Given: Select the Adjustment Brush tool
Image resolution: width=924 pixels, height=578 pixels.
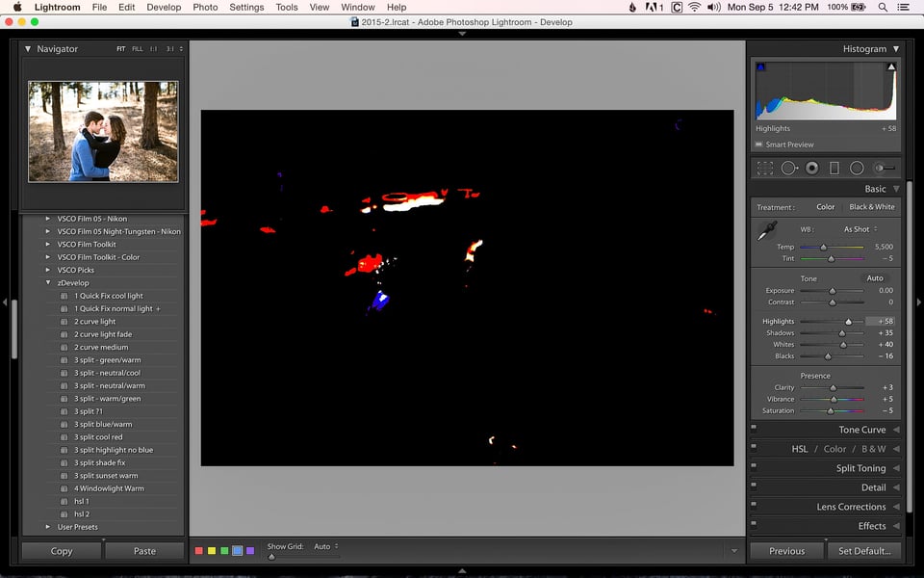Looking at the screenshot, I should [x=885, y=169].
